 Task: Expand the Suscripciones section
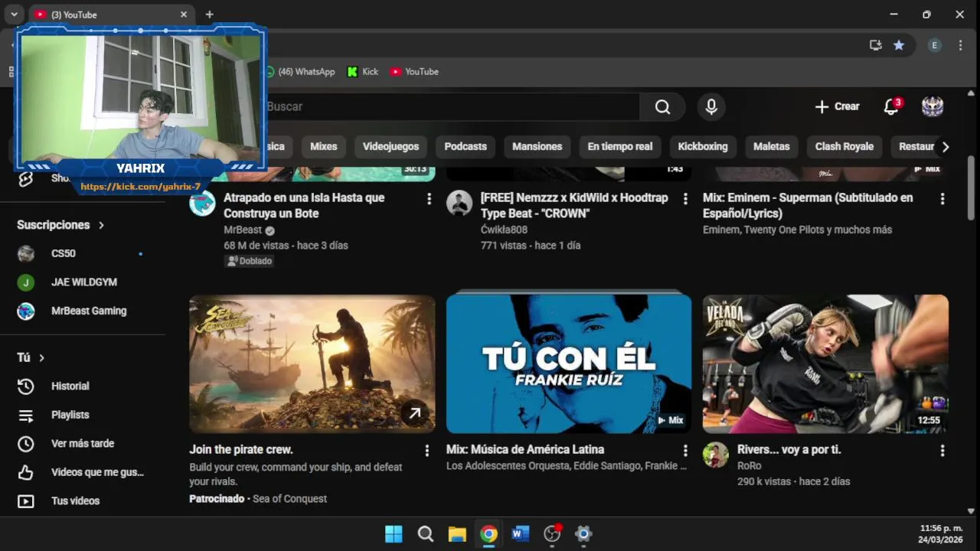point(60,225)
